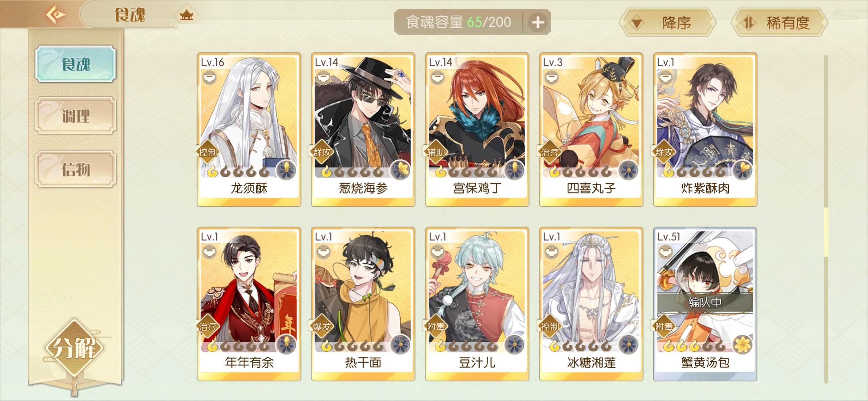868x401 pixels.
Task: Click the up-down arrows beside 稀有度
Action: click(748, 23)
